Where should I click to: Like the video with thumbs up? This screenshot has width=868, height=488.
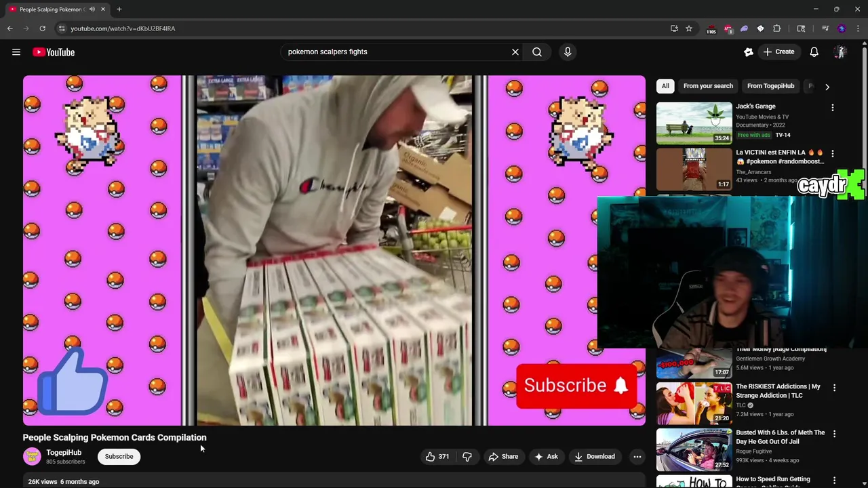(437, 457)
